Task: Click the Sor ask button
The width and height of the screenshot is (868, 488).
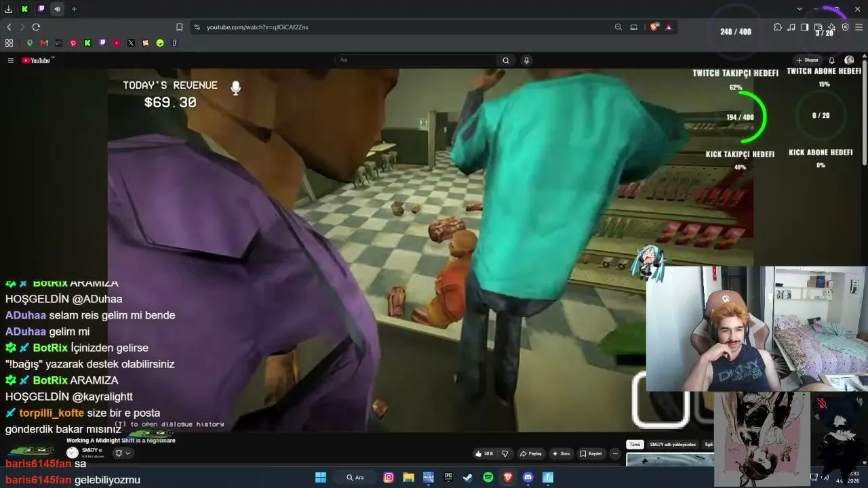Action: point(561,453)
